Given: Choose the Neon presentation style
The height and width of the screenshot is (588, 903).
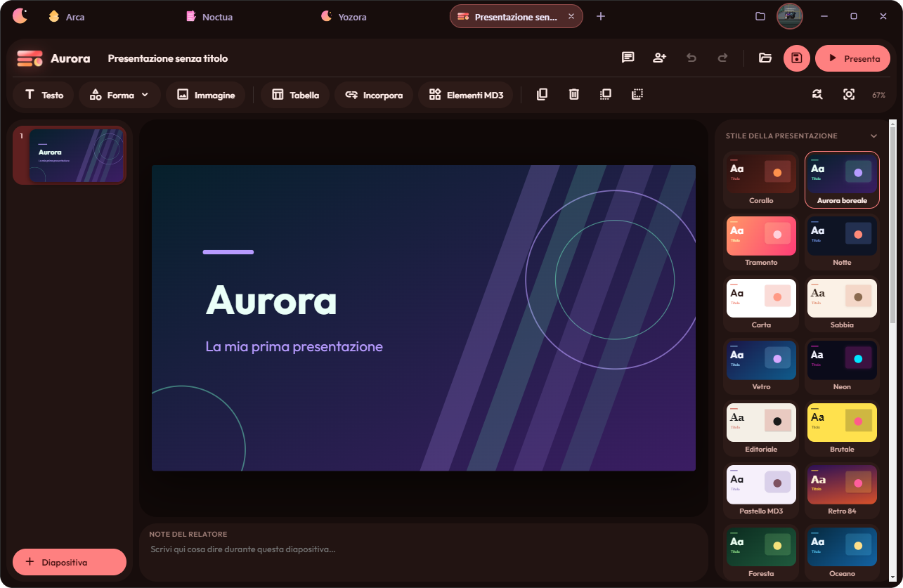Looking at the screenshot, I should [842, 367].
